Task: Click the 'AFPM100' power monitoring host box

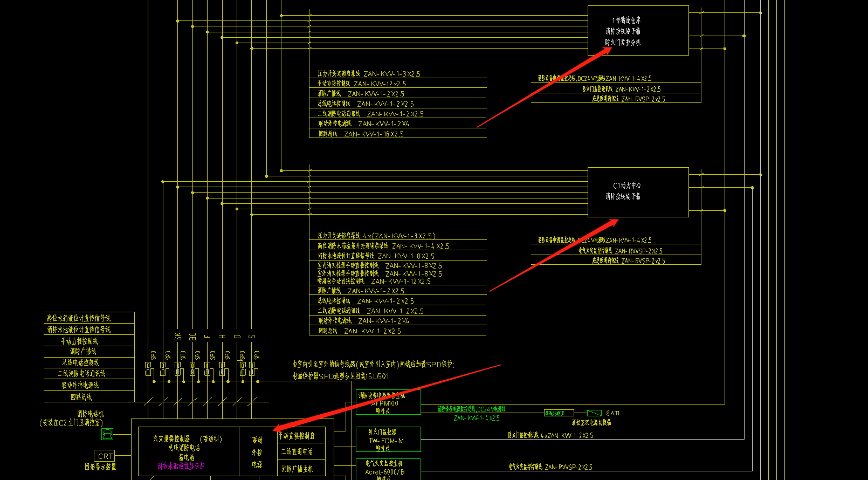Action: [x=388, y=402]
